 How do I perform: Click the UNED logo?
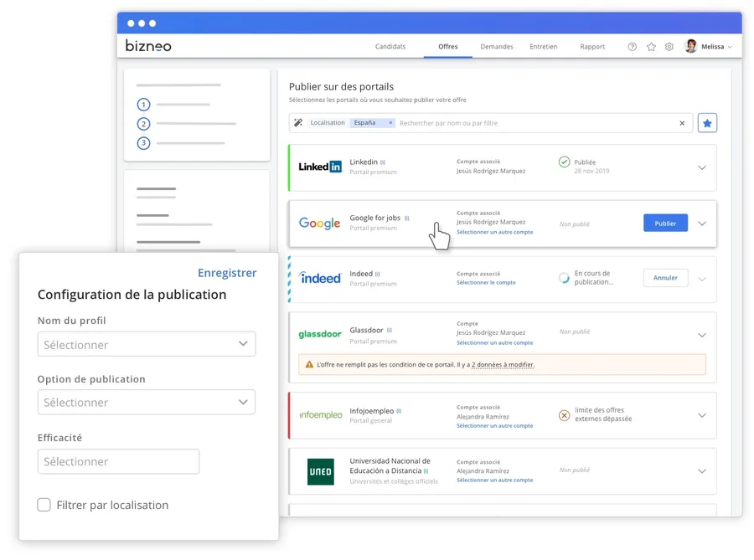click(x=320, y=471)
